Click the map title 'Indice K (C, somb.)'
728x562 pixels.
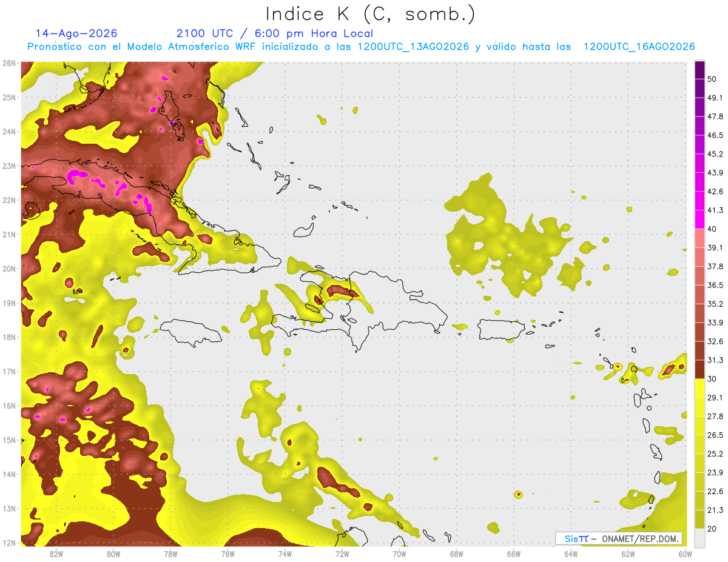370,14
